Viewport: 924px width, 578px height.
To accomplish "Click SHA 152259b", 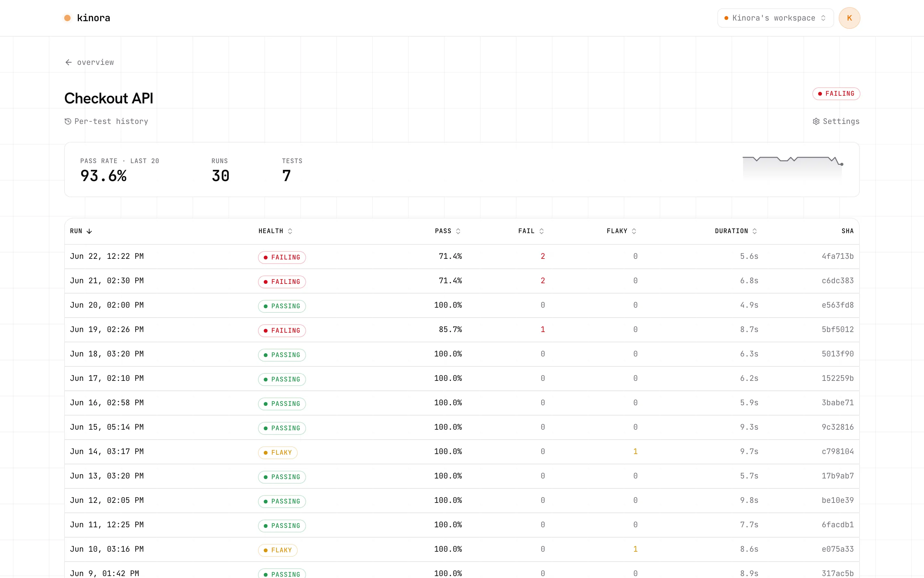I will (838, 379).
